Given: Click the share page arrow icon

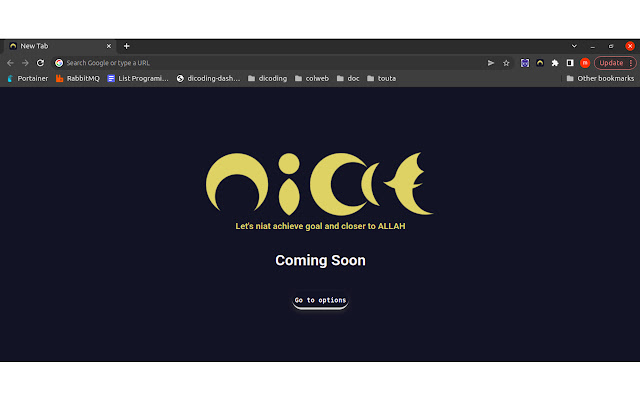Looking at the screenshot, I should click(491, 63).
